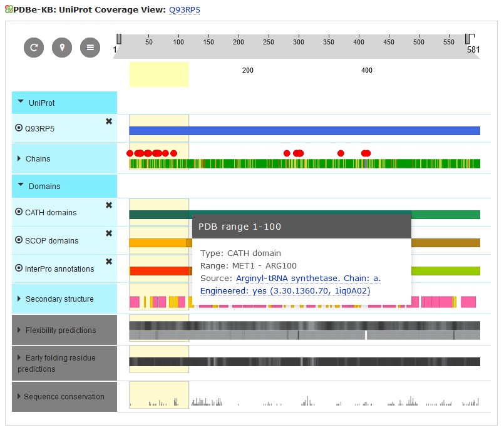This screenshot has height=435, width=504.
Task: Open the Q93RP5 UniProt link
Action: point(185,10)
